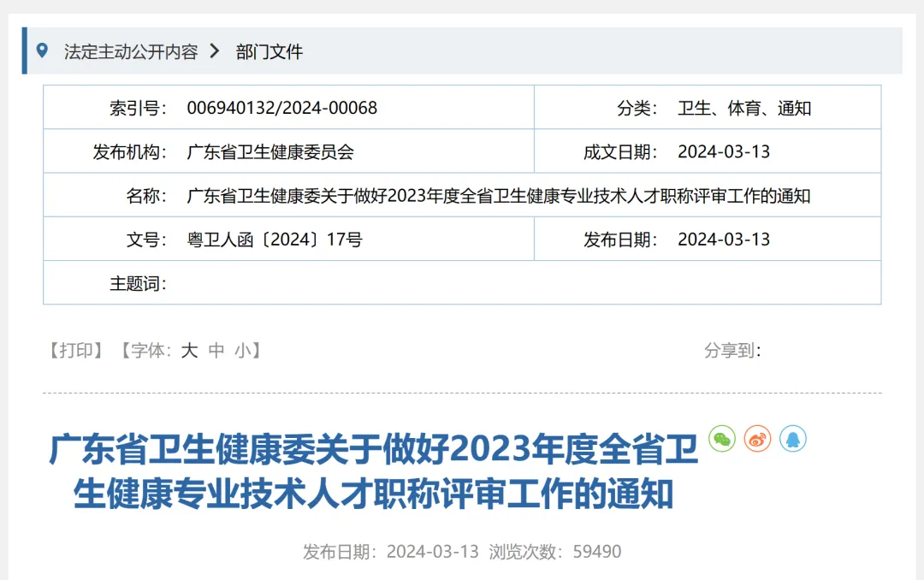Viewport: 924px width, 580px height.
Task: Set font size to 中
Action: pos(216,351)
